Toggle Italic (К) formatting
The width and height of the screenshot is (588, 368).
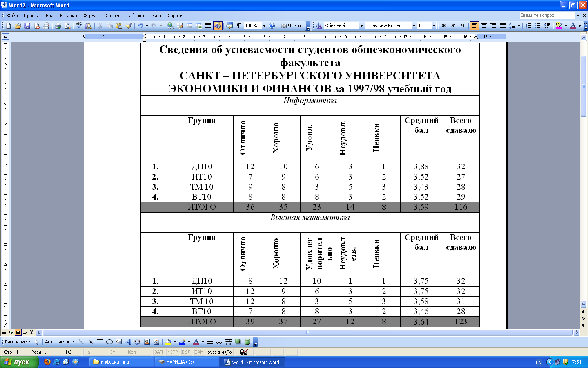(453, 26)
